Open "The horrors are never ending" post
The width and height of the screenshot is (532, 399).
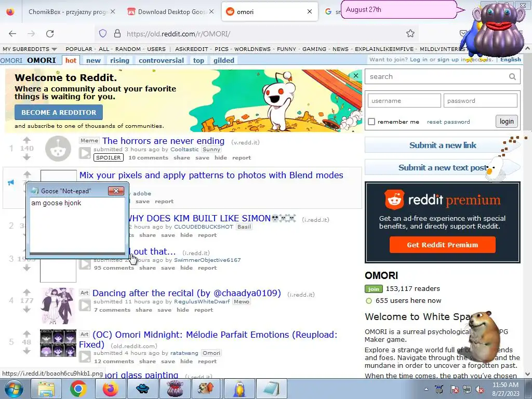(x=164, y=141)
